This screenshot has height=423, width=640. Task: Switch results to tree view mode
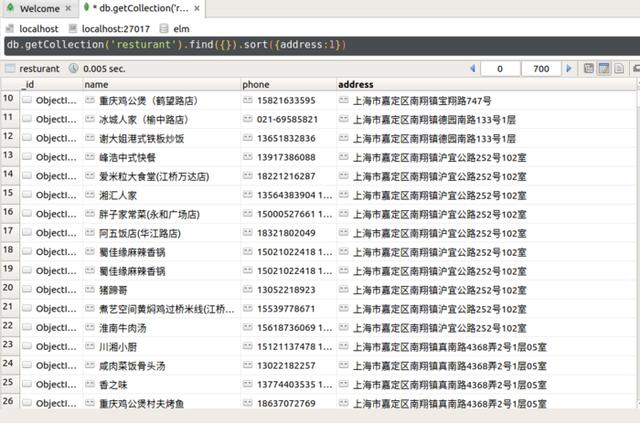pos(589,68)
